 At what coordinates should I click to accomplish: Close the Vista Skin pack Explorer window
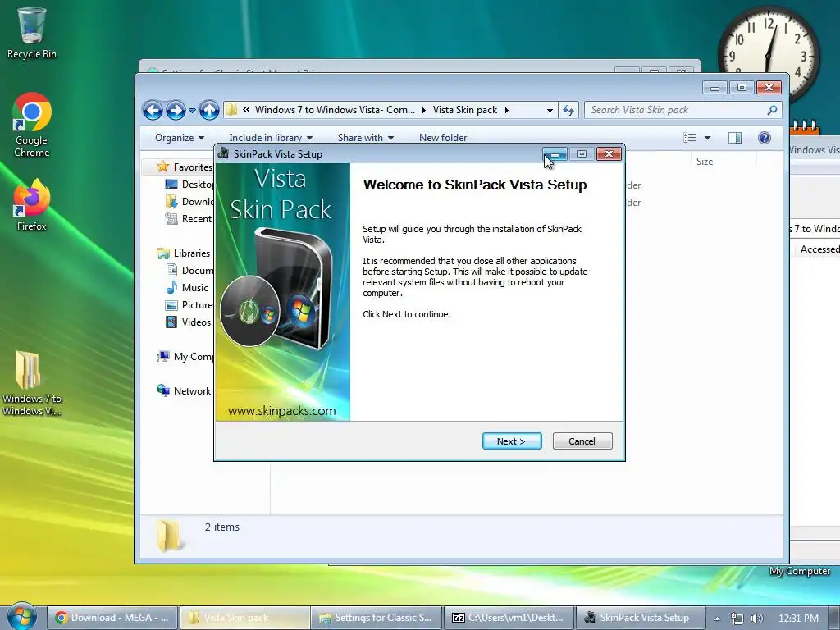769,87
